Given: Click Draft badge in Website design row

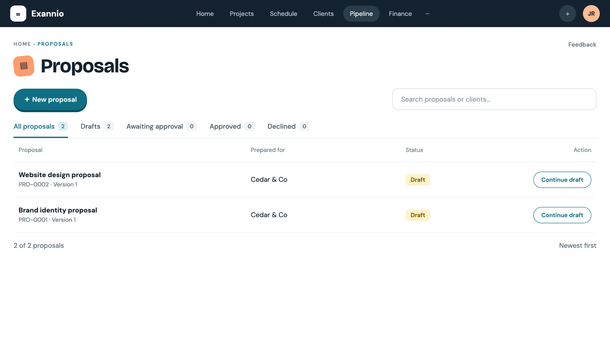Looking at the screenshot, I should tap(418, 180).
